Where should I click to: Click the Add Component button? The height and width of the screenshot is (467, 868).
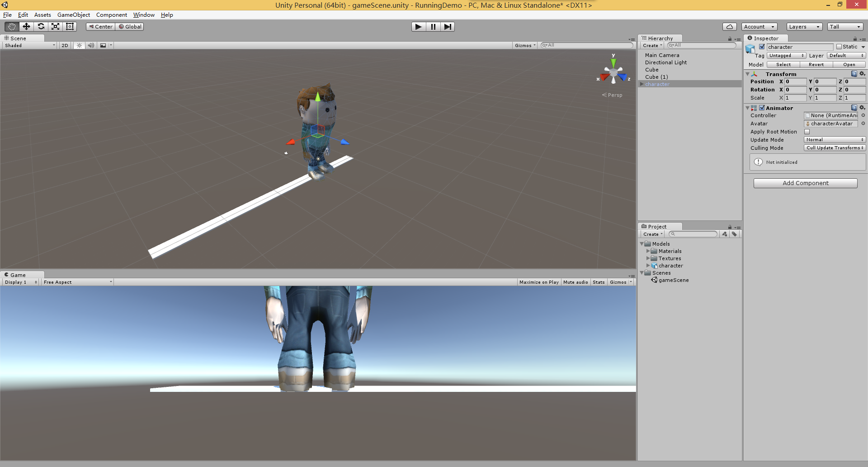[x=806, y=183]
